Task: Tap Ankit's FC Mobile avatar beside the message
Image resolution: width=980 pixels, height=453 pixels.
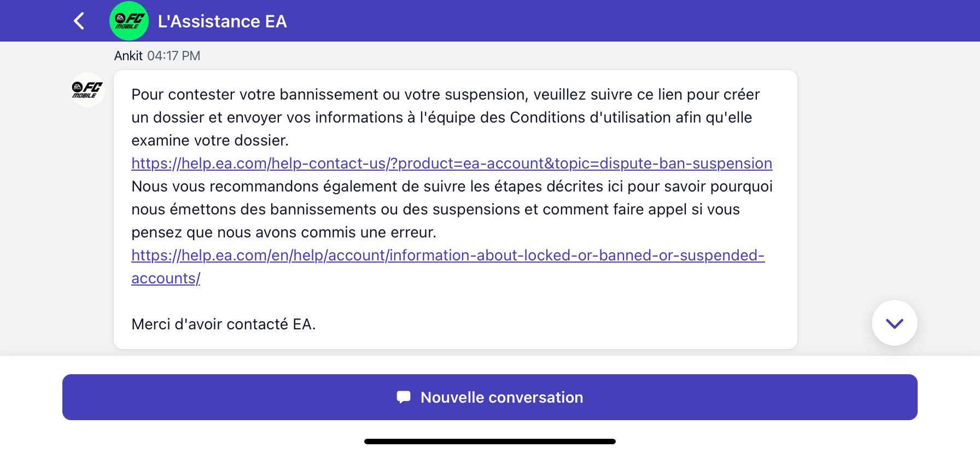Action: (x=87, y=90)
